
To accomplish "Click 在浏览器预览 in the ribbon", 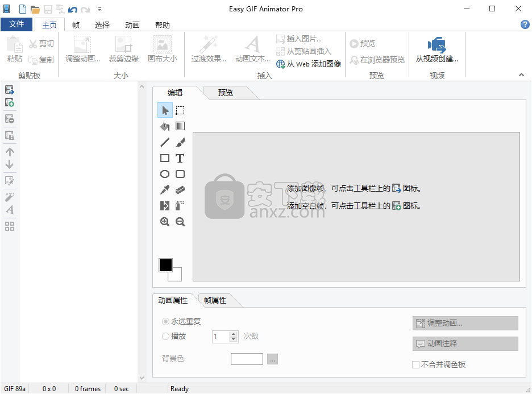I will pyautogui.click(x=377, y=60).
